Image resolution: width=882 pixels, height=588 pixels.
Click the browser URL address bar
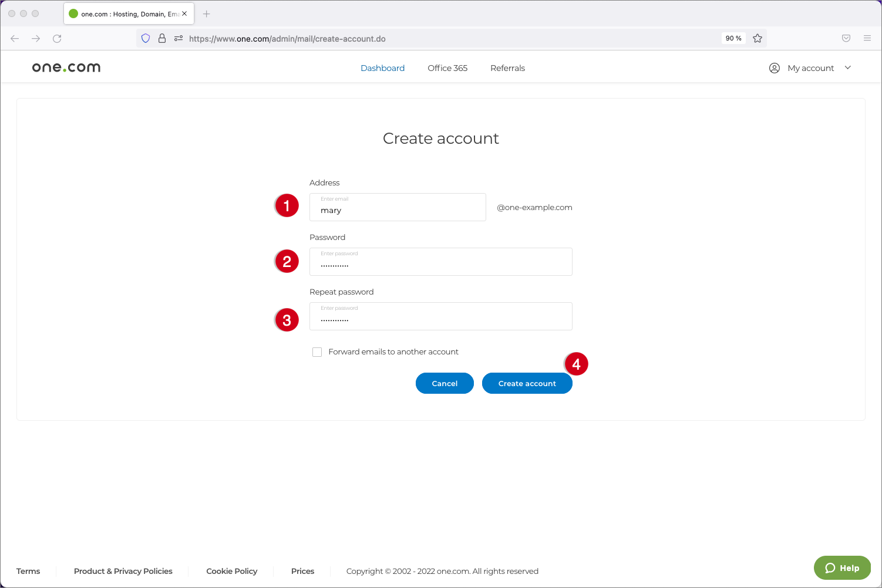452,39
